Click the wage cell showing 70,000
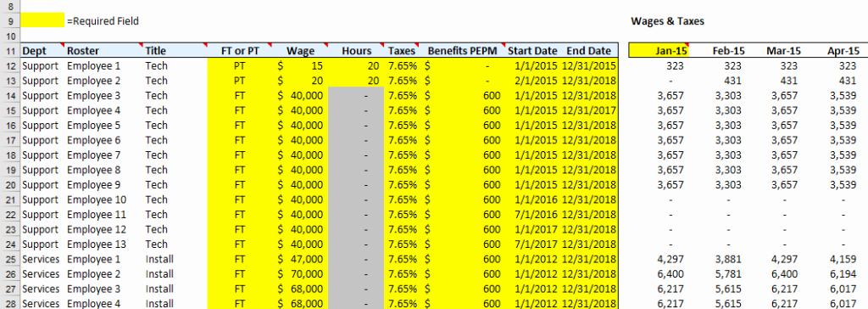The image size is (868, 309). tap(300, 274)
